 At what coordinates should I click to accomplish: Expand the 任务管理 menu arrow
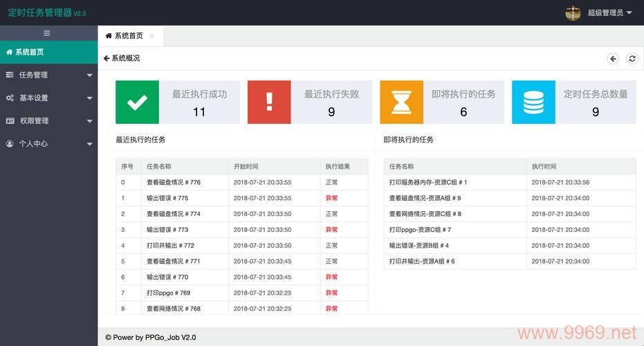point(89,75)
